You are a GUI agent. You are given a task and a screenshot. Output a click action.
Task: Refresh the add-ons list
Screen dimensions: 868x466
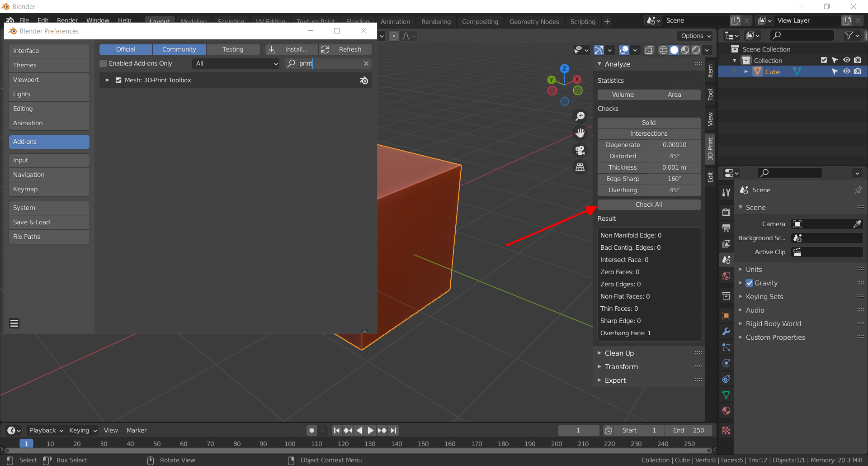pyautogui.click(x=346, y=49)
